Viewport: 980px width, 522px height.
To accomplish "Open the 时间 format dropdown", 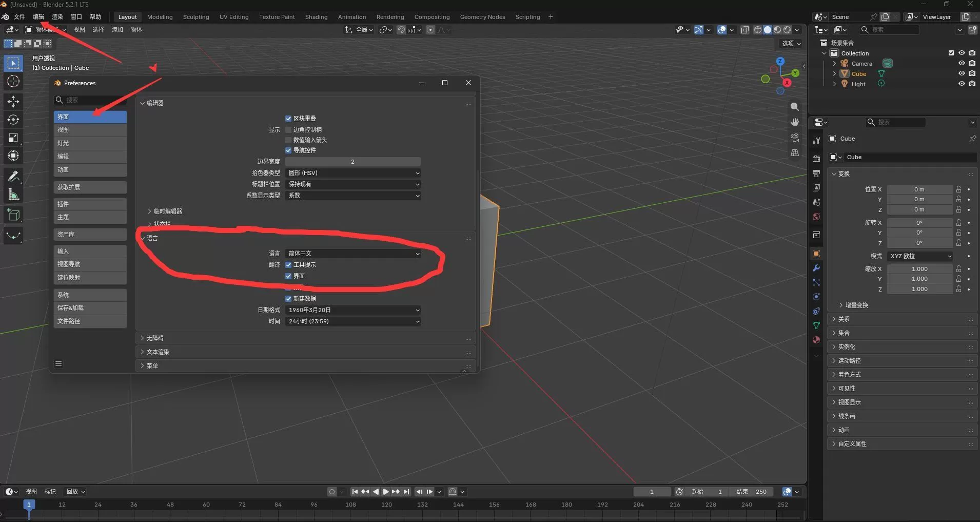I will (353, 321).
